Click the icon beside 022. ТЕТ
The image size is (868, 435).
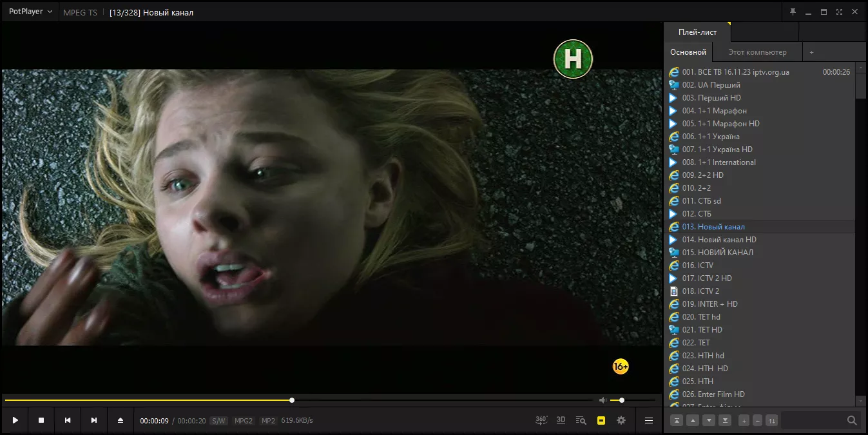[674, 343]
